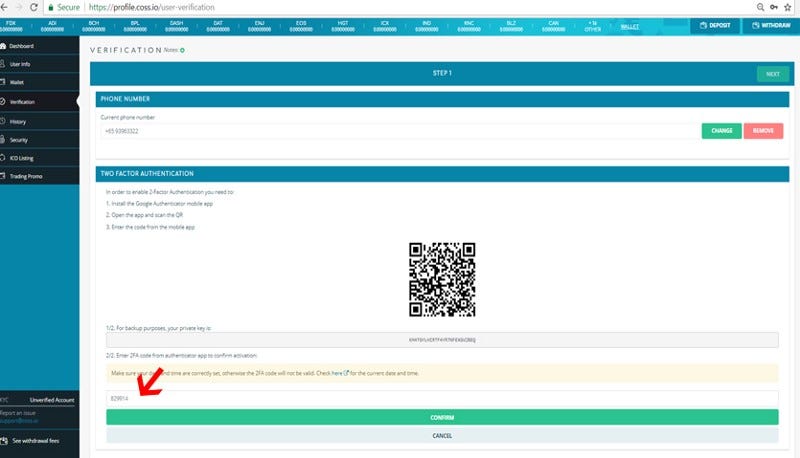Click the DEPOSIT button
The height and width of the screenshot is (458, 800).
tap(715, 26)
